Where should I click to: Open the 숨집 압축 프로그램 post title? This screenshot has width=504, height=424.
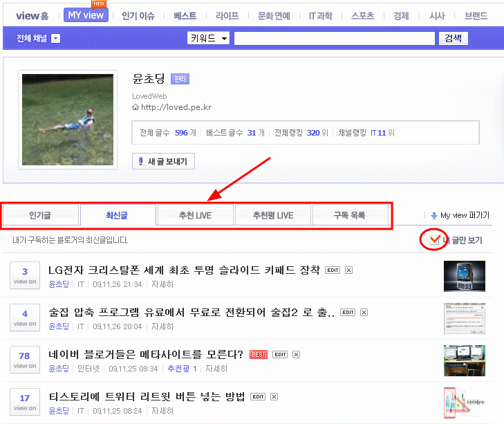click(192, 312)
